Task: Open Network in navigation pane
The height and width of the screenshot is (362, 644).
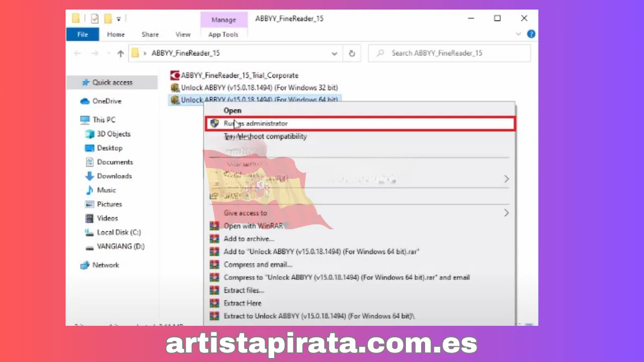Action: pos(106,265)
